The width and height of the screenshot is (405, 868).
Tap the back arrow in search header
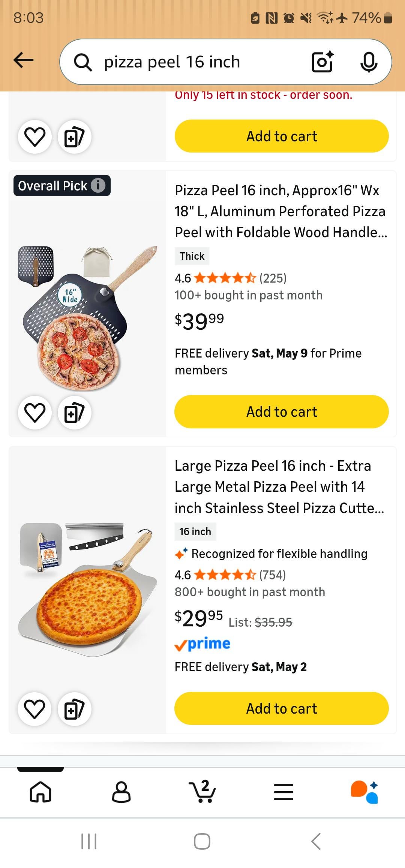click(x=23, y=60)
